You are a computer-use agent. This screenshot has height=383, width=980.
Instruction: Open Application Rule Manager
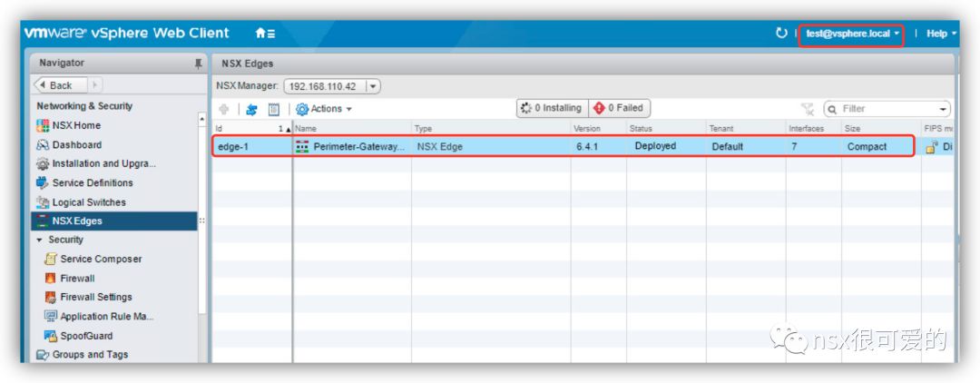pos(107,317)
